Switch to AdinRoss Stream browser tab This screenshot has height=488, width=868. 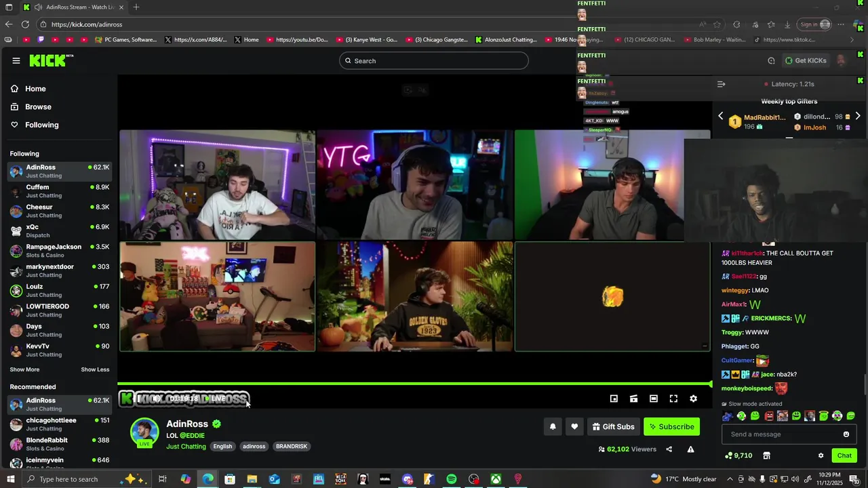tap(74, 7)
